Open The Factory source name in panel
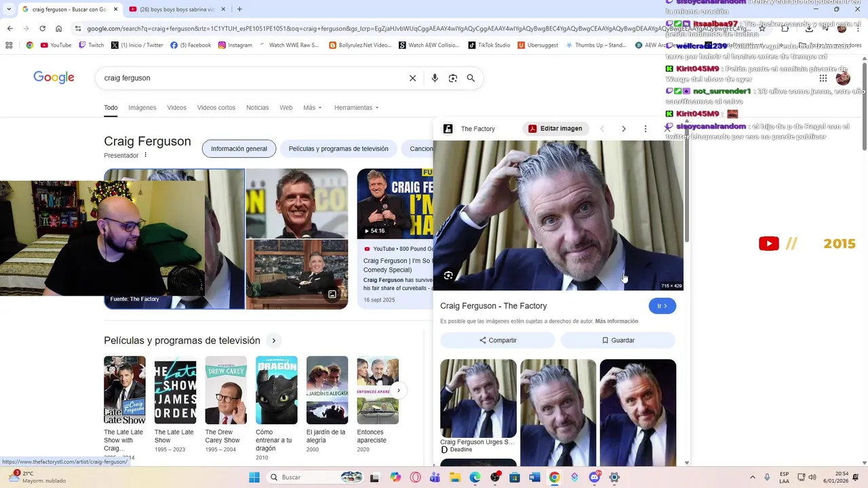The width and height of the screenshot is (868, 488). (478, 129)
